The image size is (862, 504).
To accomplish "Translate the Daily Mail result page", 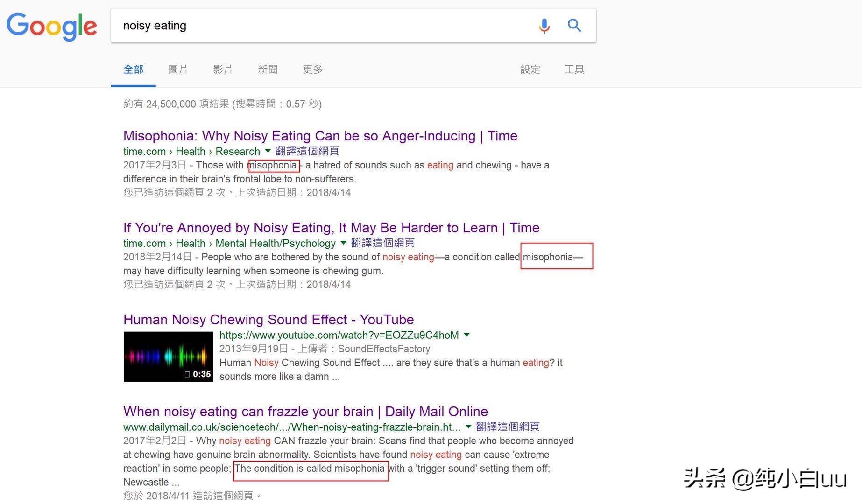I will click(508, 427).
